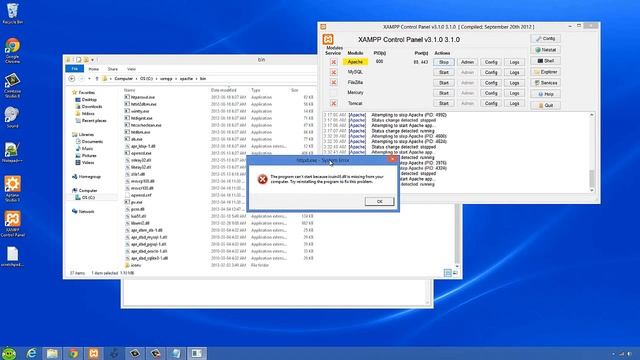The height and width of the screenshot is (360, 640).
Task: Open Internet Explorer from taskbar
Action: [31, 353]
